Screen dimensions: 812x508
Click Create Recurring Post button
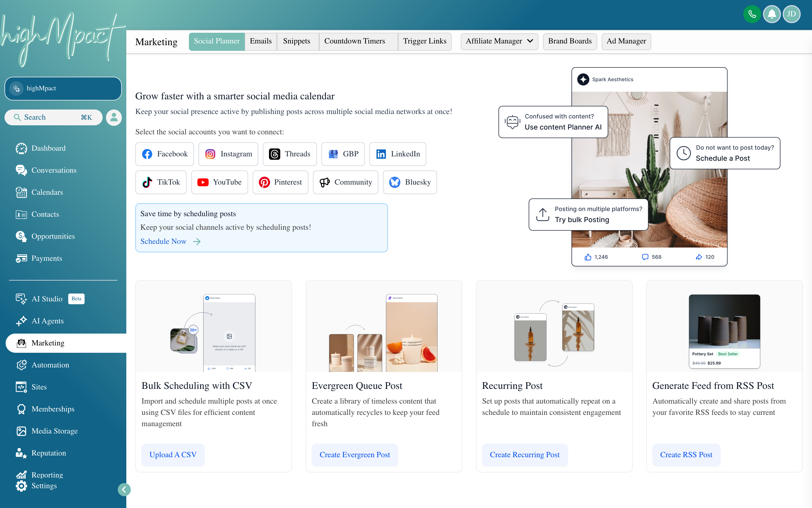point(525,455)
